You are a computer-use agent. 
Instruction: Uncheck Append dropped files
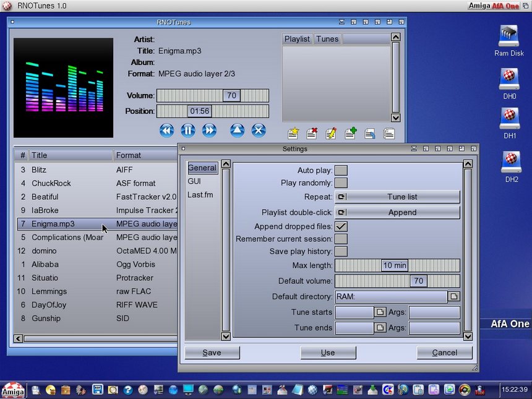(x=341, y=226)
